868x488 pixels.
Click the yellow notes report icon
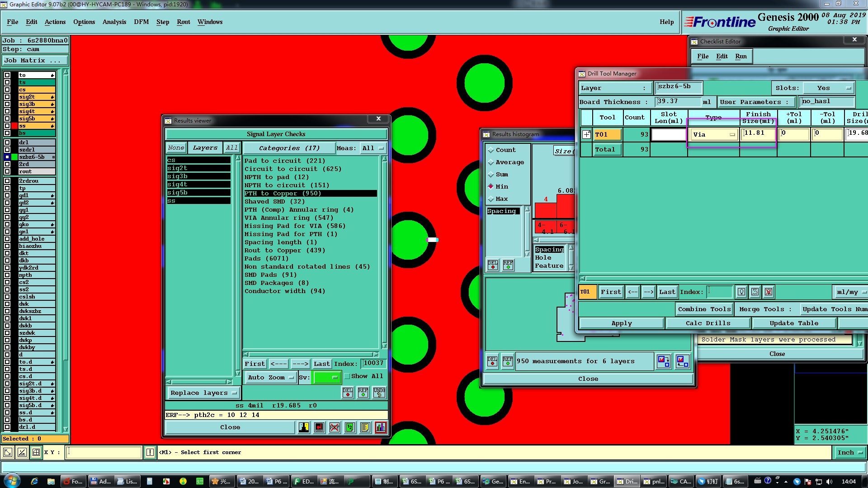365,427
